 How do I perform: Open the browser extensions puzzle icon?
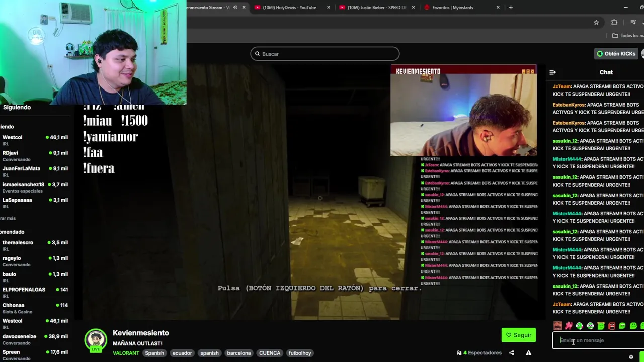click(614, 22)
